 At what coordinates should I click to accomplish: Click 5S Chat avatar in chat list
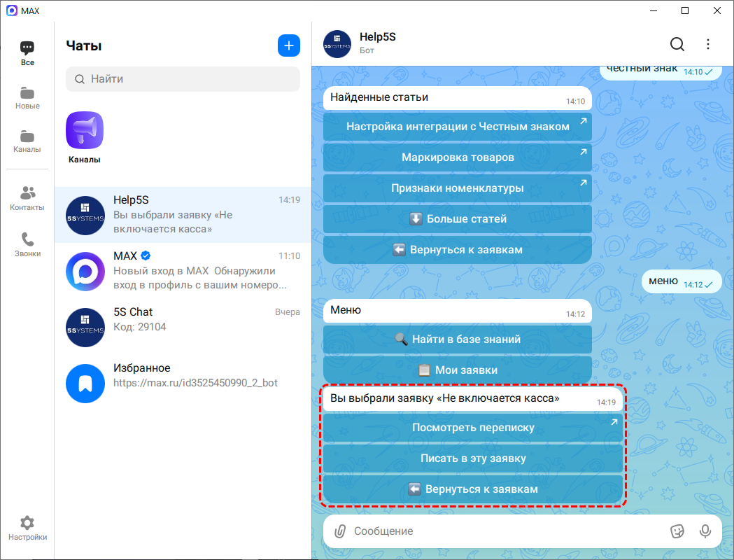[85, 328]
